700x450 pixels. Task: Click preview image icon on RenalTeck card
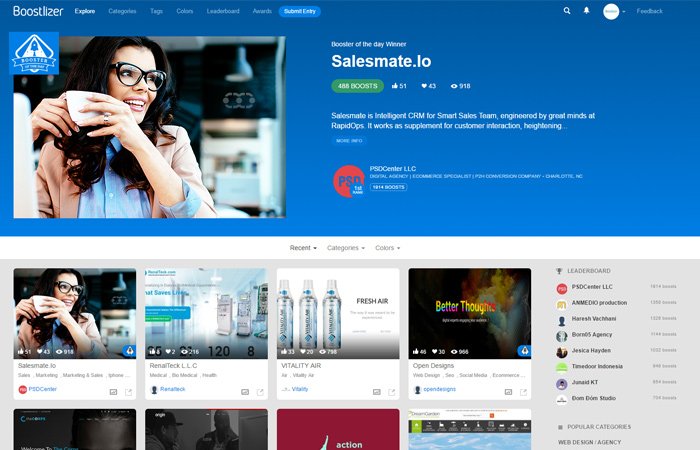(x=245, y=392)
